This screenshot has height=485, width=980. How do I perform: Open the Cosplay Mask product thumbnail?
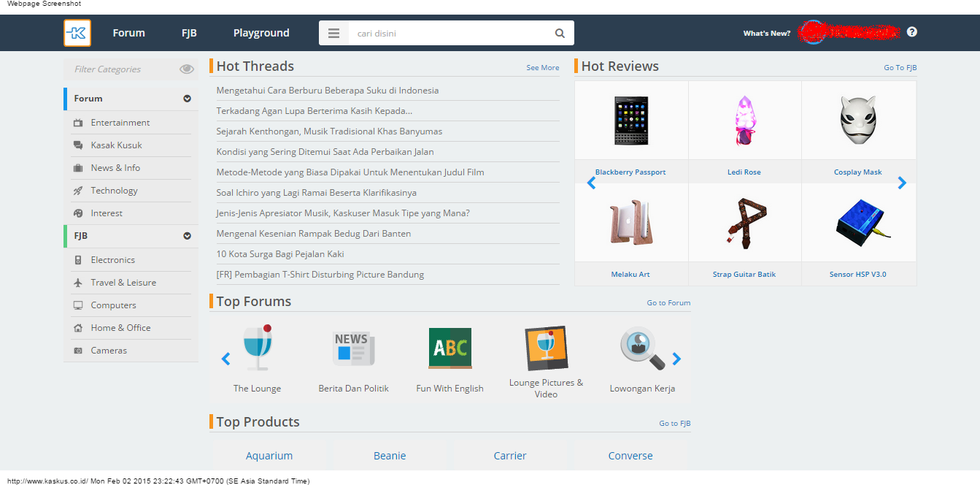[x=857, y=121]
